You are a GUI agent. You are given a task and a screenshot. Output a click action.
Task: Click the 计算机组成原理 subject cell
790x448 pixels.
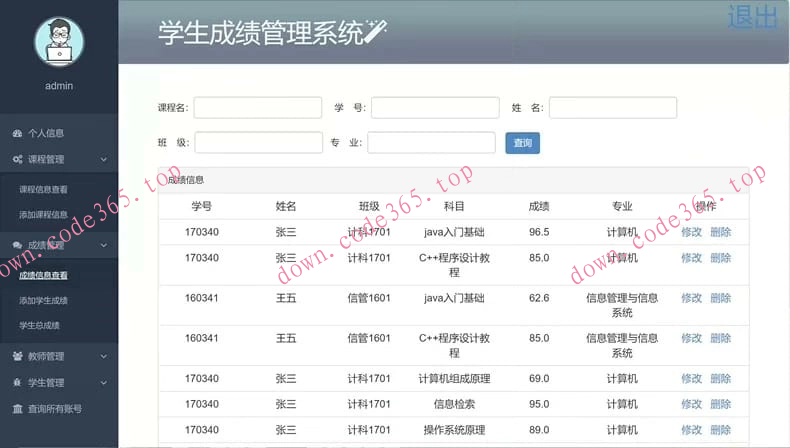click(x=454, y=378)
